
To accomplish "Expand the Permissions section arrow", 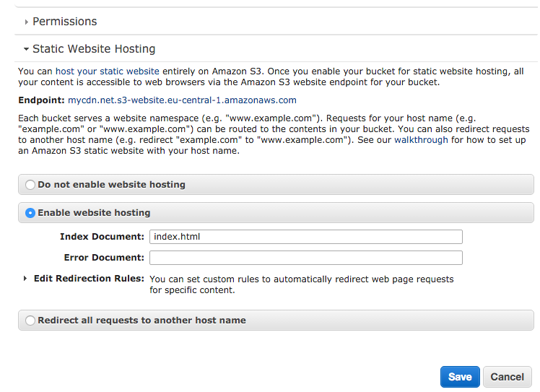I will point(27,22).
